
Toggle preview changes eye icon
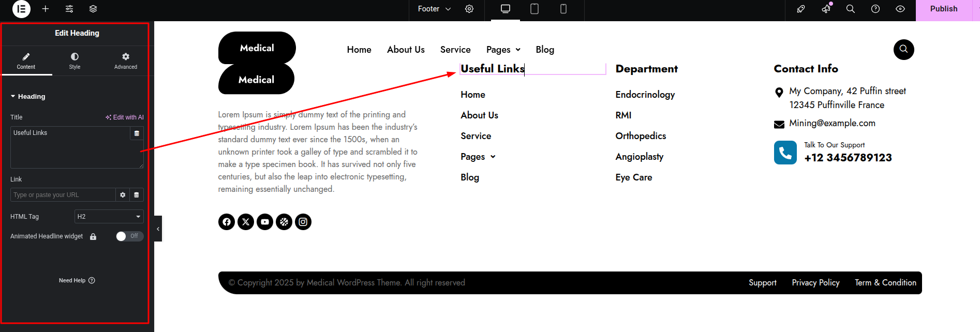900,9
